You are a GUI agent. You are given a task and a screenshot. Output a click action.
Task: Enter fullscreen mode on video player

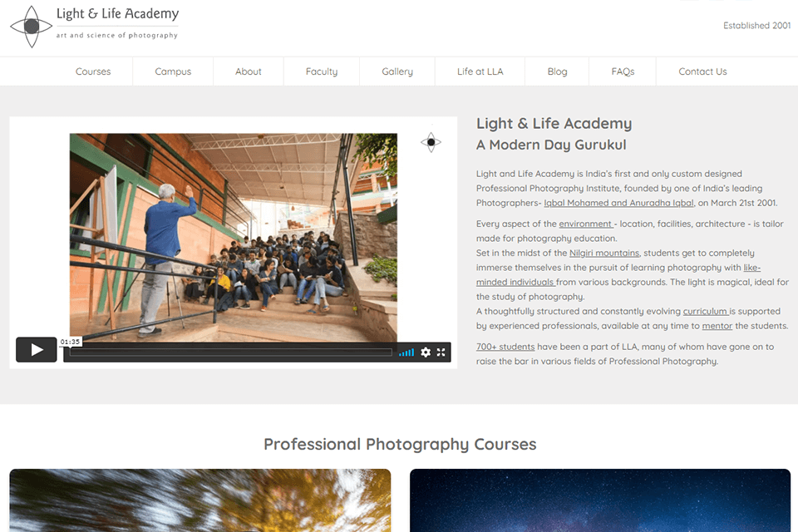pyautogui.click(x=441, y=352)
